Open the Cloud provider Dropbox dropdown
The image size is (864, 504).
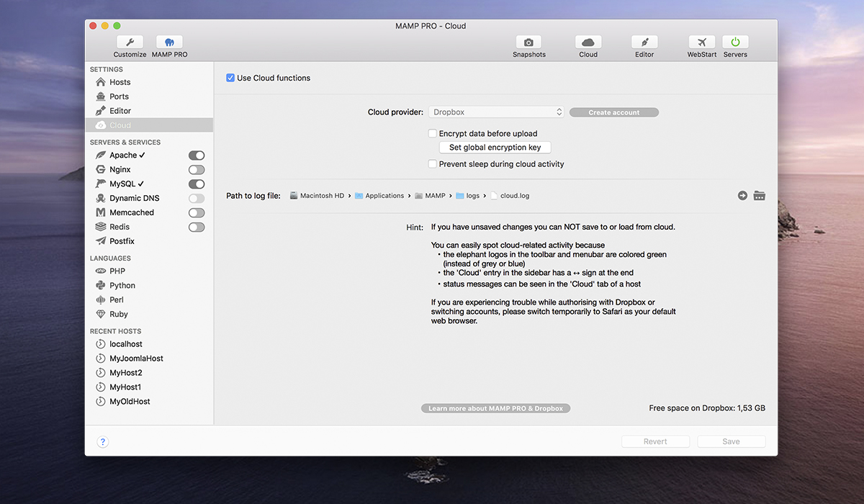point(496,112)
